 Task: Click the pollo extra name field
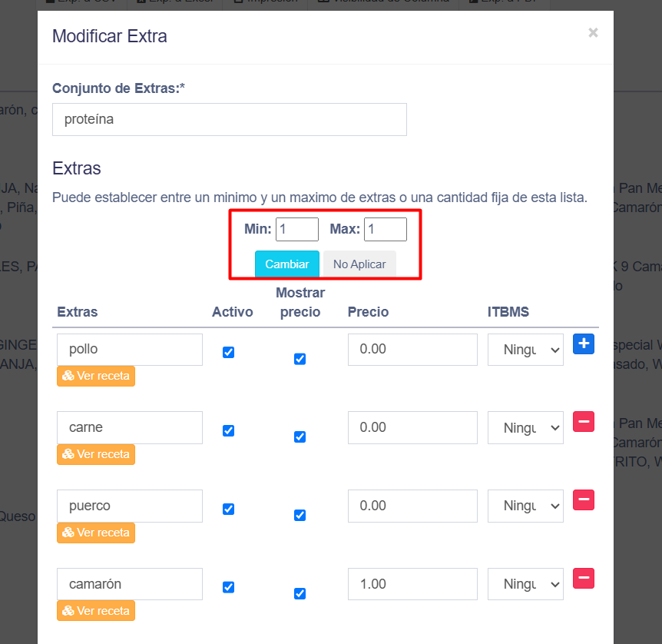[x=130, y=350]
